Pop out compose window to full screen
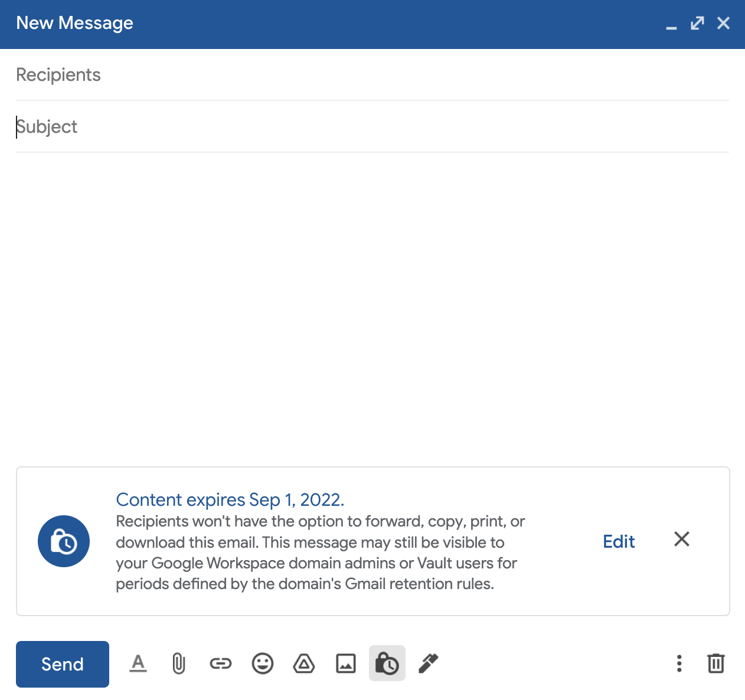Image resolution: width=745 pixels, height=700 pixels. pos(697,23)
